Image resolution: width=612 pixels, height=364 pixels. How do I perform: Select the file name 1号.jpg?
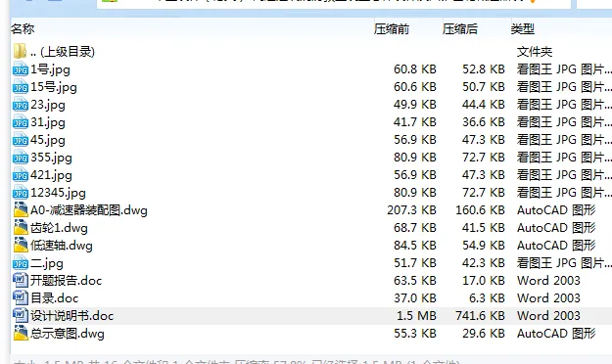[x=50, y=69]
